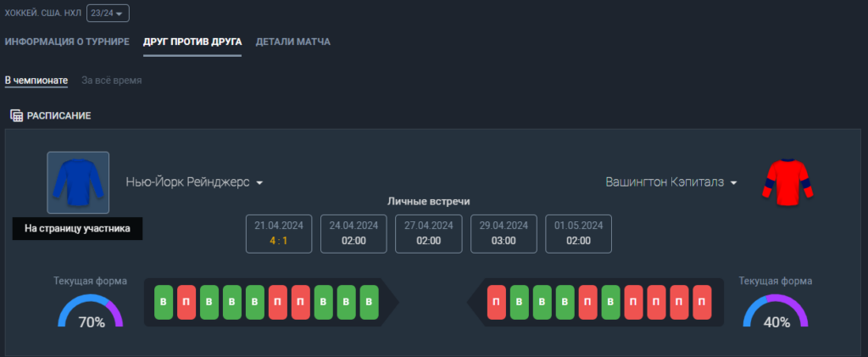Open the 01.05.2024 match card

578,233
